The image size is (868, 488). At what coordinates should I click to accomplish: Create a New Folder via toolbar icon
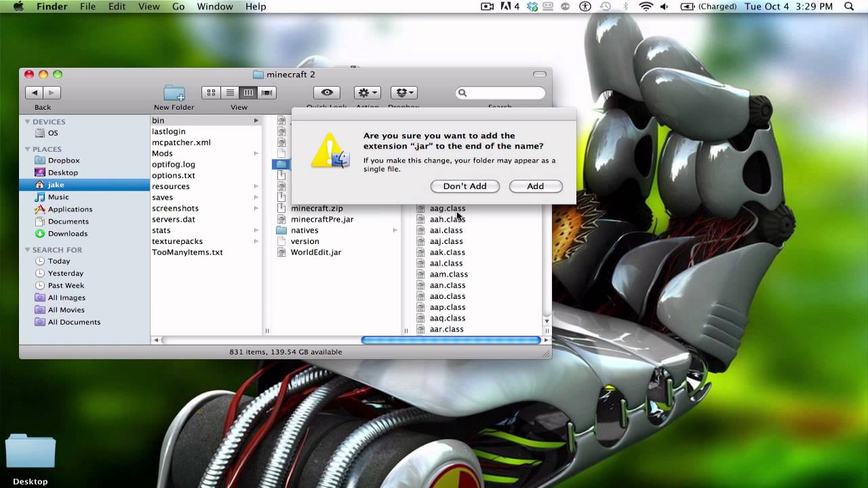(x=174, y=93)
